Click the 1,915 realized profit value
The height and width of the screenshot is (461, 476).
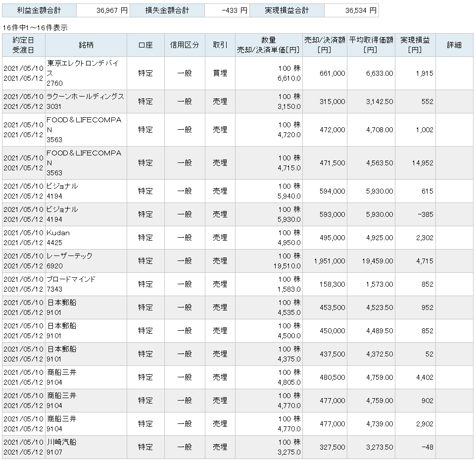point(425,73)
